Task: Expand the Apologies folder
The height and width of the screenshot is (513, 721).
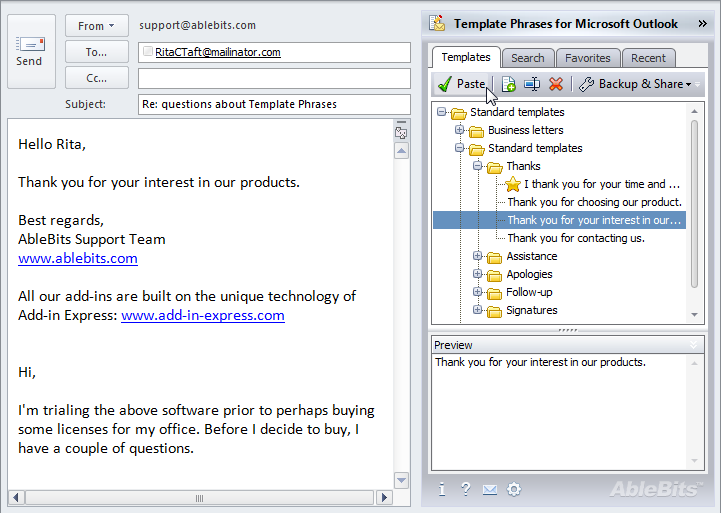Action: click(477, 274)
